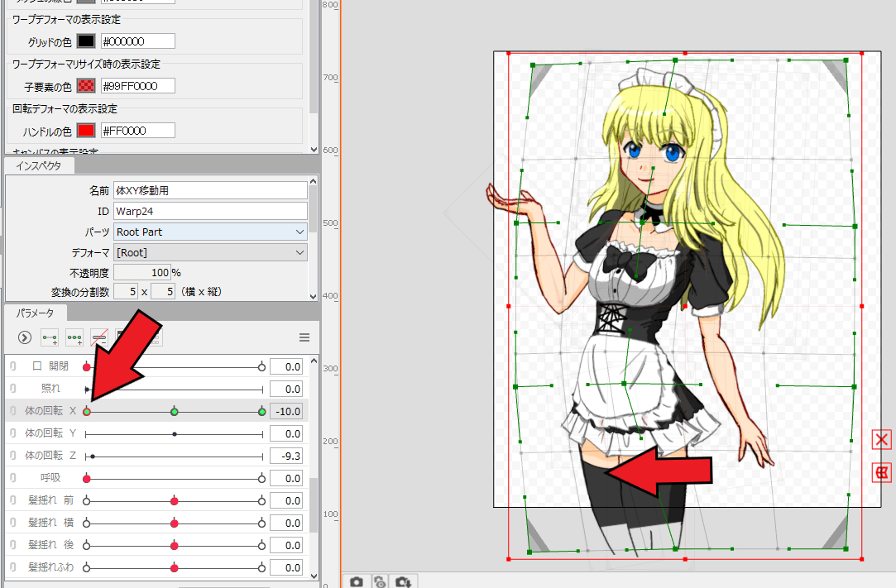
Task: Switch to the インスペクタ tab
Action: pos(37,165)
